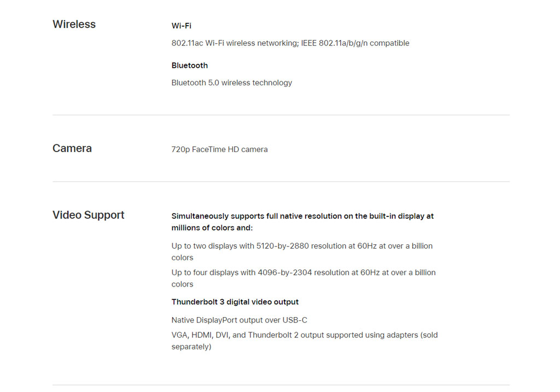This screenshot has height=392, width=560.
Task: Click the words 'IEEE 802.11a/b/g/n compatible'
Action: (x=355, y=43)
